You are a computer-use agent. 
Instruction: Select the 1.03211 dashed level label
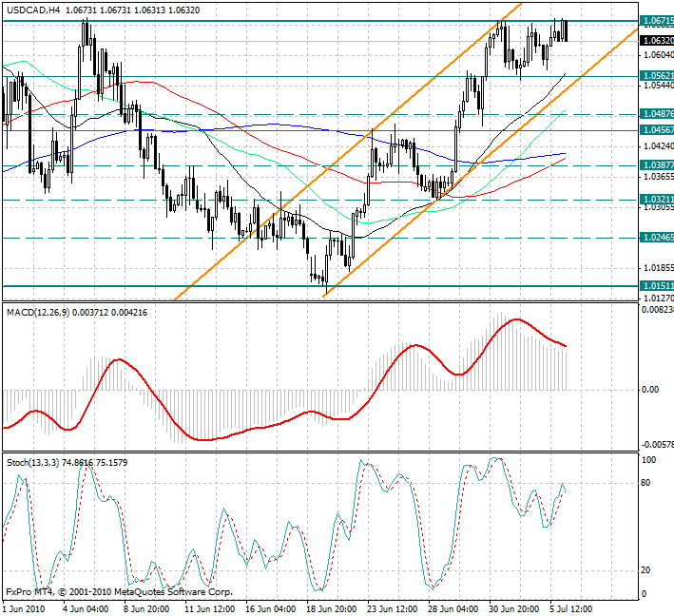point(657,200)
